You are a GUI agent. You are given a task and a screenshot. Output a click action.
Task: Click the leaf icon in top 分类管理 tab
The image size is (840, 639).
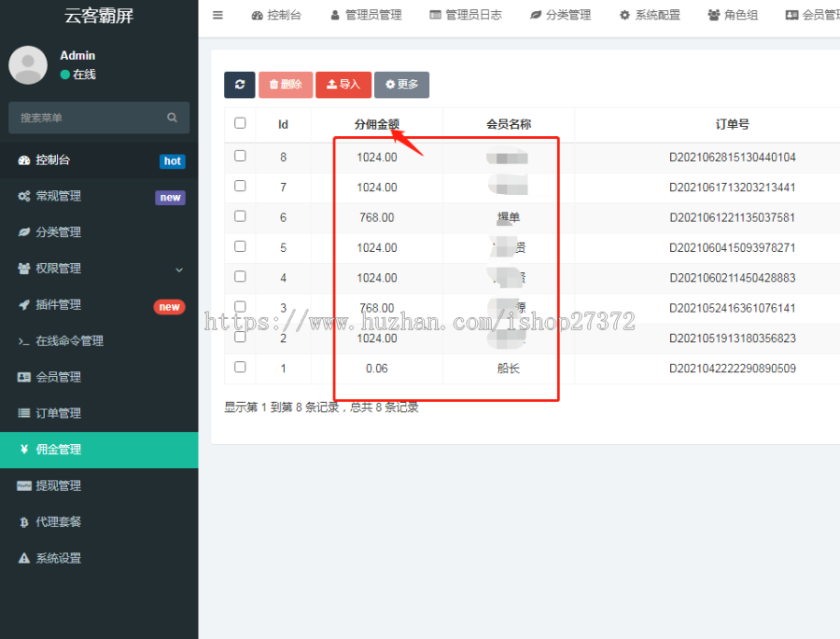[x=536, y=16]
